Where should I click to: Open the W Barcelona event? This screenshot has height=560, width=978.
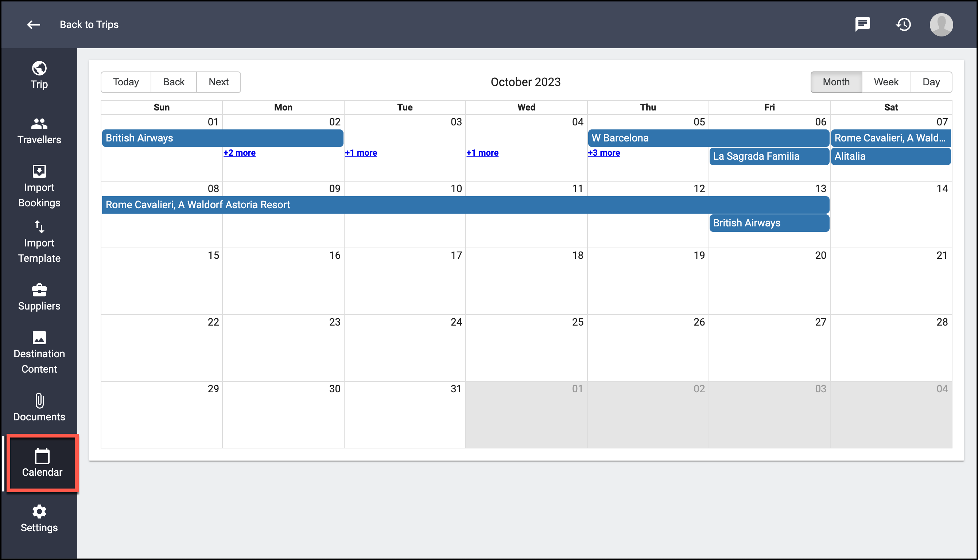[709, 138]
